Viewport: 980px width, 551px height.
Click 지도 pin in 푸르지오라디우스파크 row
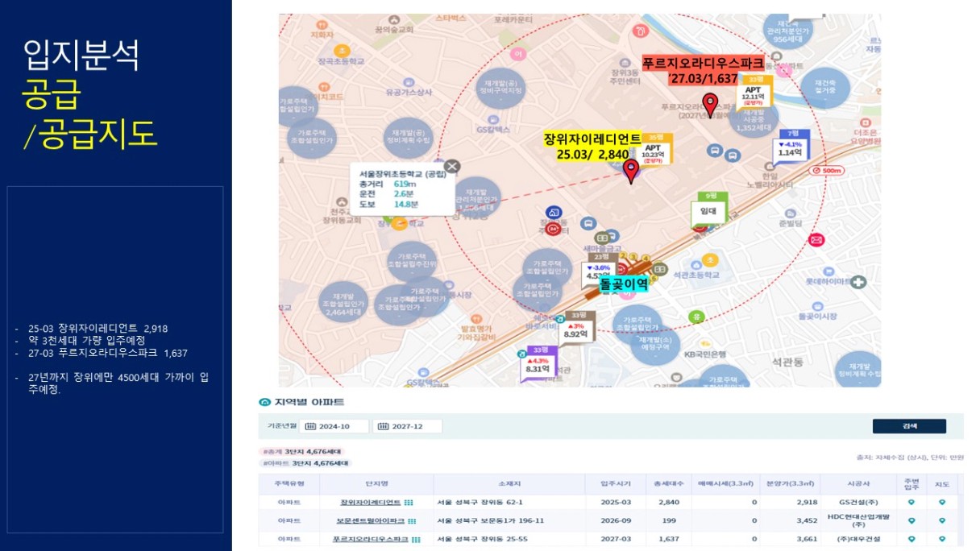point(941,539)
